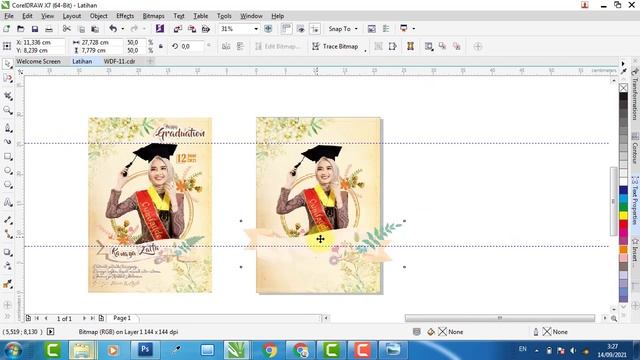Image resolution: width=640 pixels, height=360 pixels.
Task: Click the Resample bitmap icon
Action: [x=393, y=46]
